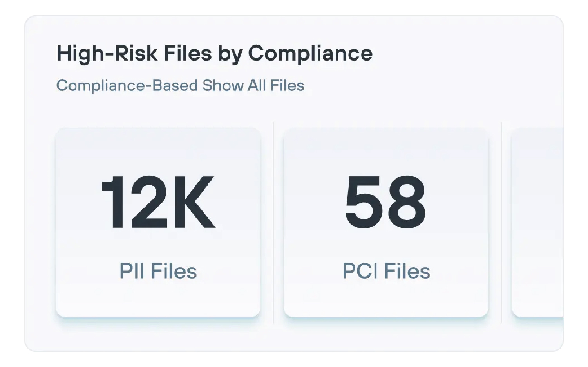Click the "Compliance-Based" text in subtitle

tap(127, 85)
